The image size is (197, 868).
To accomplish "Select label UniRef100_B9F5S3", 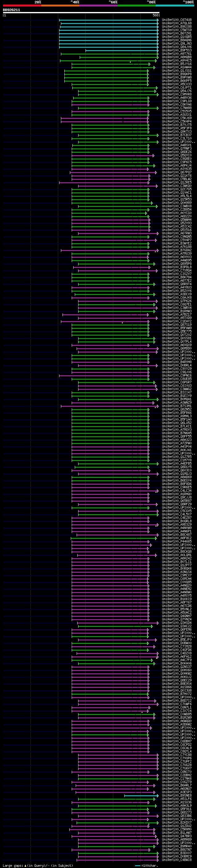I will pos(177,50).
